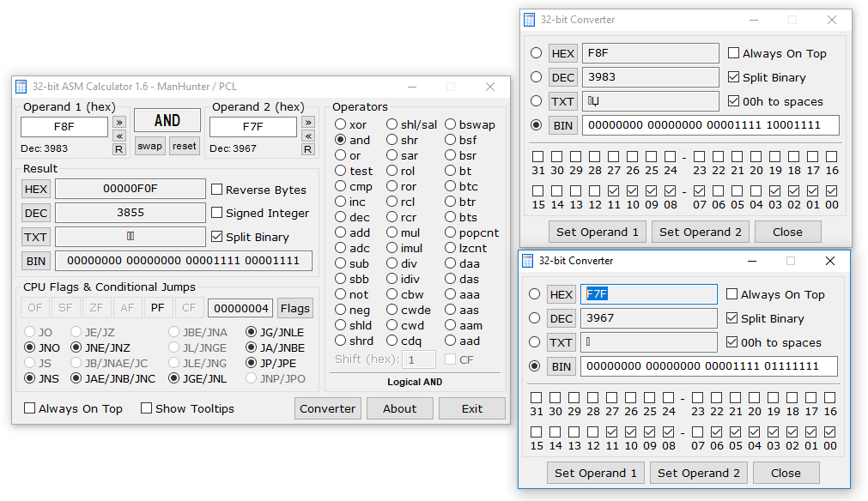Click the calculator icon in ASM Calculator title bar
868x501 pixels.
point(21,87)
